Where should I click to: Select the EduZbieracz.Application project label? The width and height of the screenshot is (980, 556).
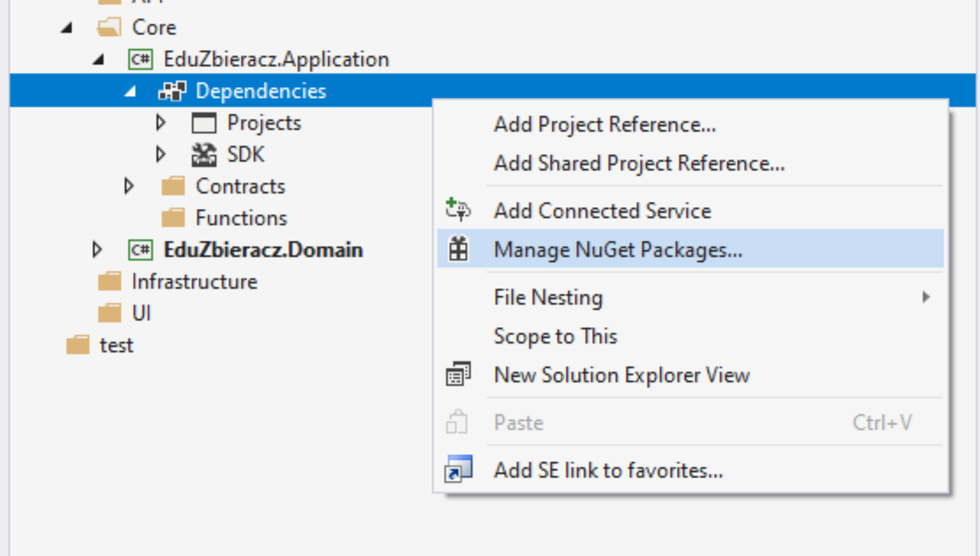click(x=276, y=59)
